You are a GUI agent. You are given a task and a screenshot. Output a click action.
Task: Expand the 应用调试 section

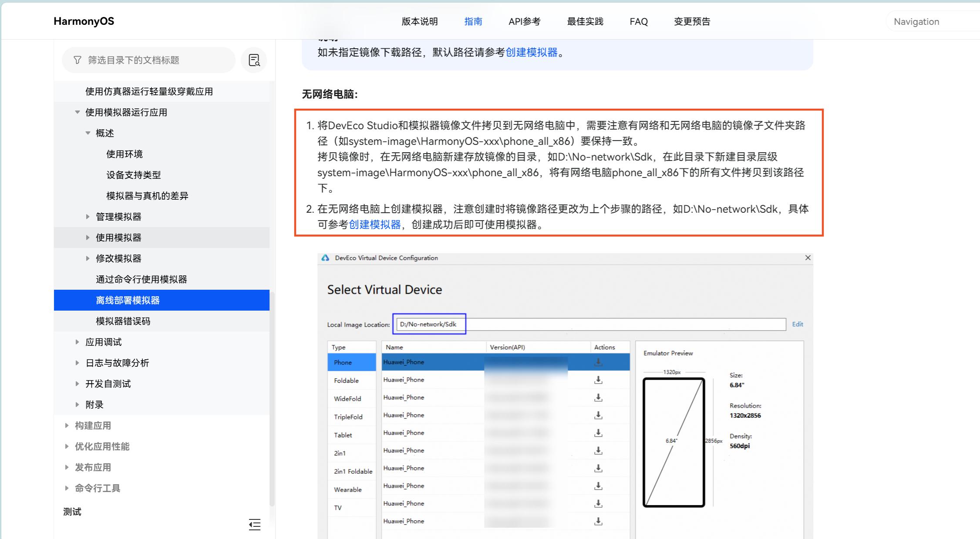click(78, 341)
